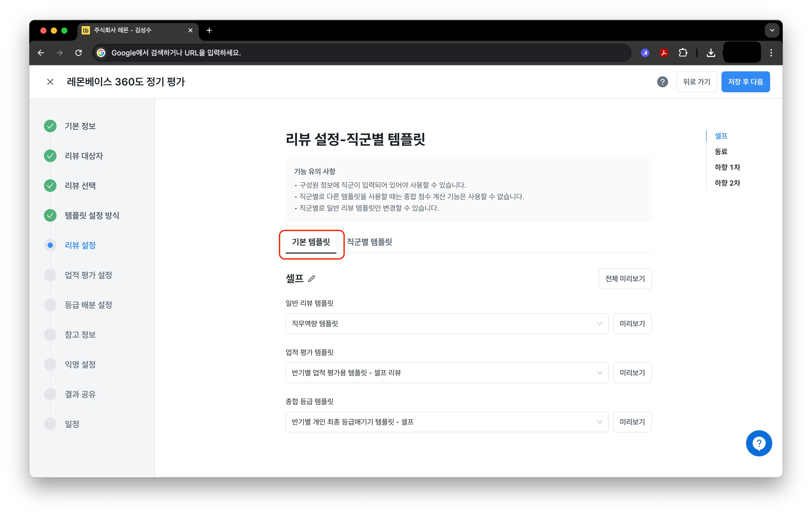812x516 pixels.
Task: Click the red PDF extension icon
Action: (x=664, y=53)
